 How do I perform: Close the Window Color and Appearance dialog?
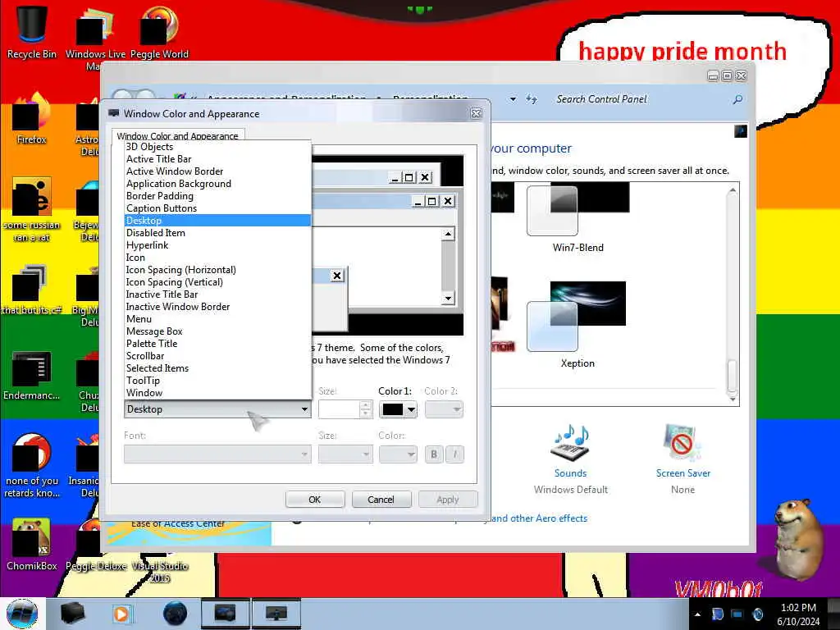pos(476,113)
